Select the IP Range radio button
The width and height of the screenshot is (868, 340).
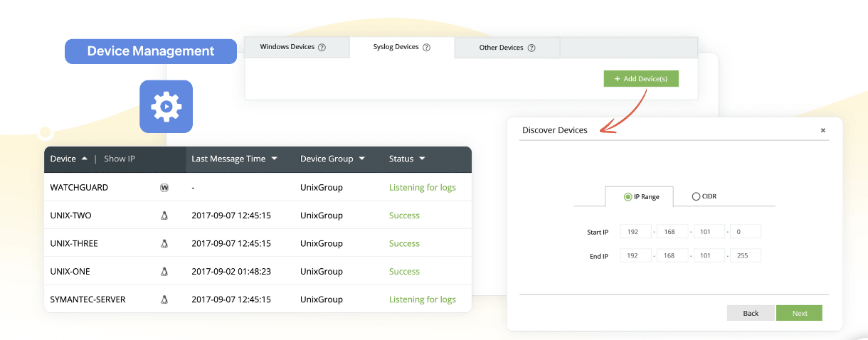pos(628,196)
